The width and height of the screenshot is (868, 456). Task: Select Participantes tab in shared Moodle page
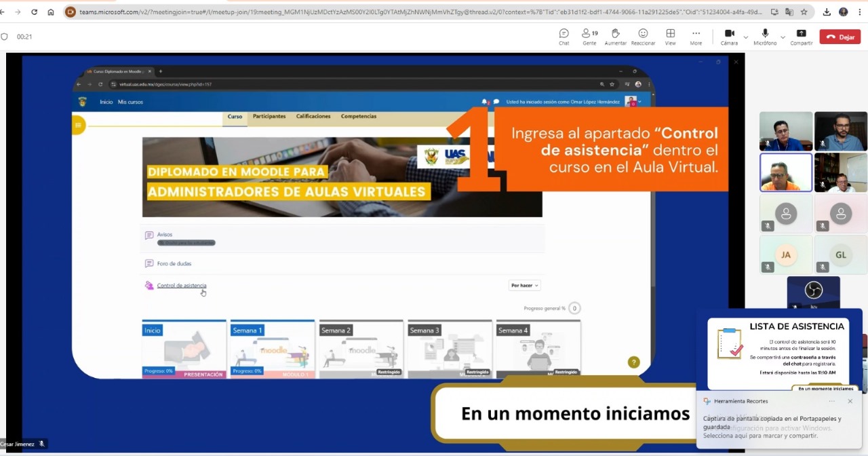(269, 116)
